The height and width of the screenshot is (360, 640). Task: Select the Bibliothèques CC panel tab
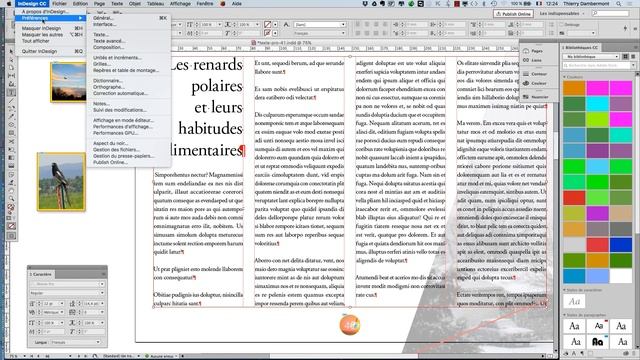coord(580,48)
